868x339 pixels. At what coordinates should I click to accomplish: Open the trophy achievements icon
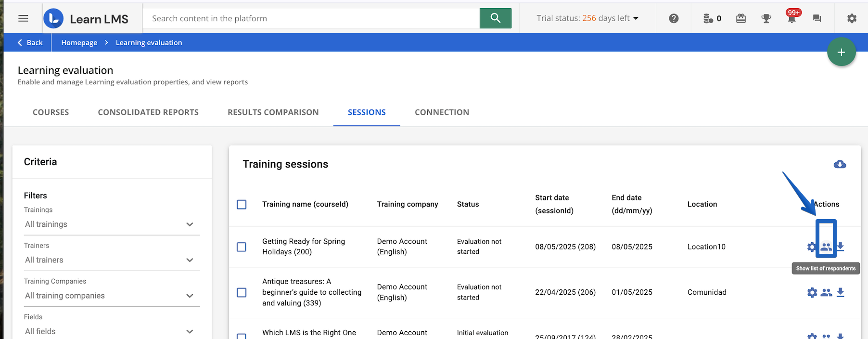pyautogui.click(x=766, y=18)
